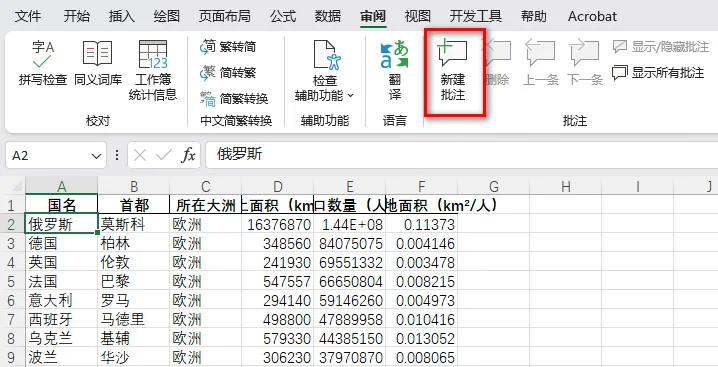Switch to the 开始 tab
718x367 pixels.
coord(76,16)
